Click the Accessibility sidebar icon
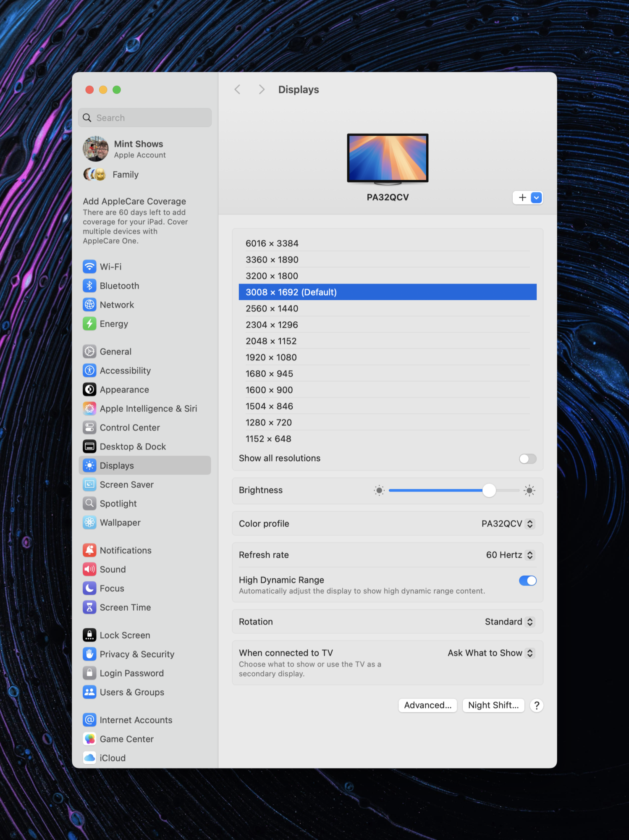Viewport: 629px width, 840px height. tap(89, 370)
